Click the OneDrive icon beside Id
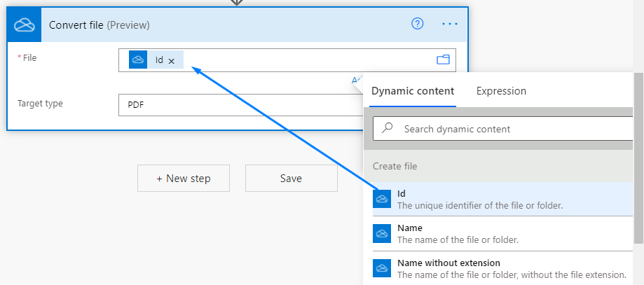The height and width of the screenshot is (285, 644). tap(382, 199)
